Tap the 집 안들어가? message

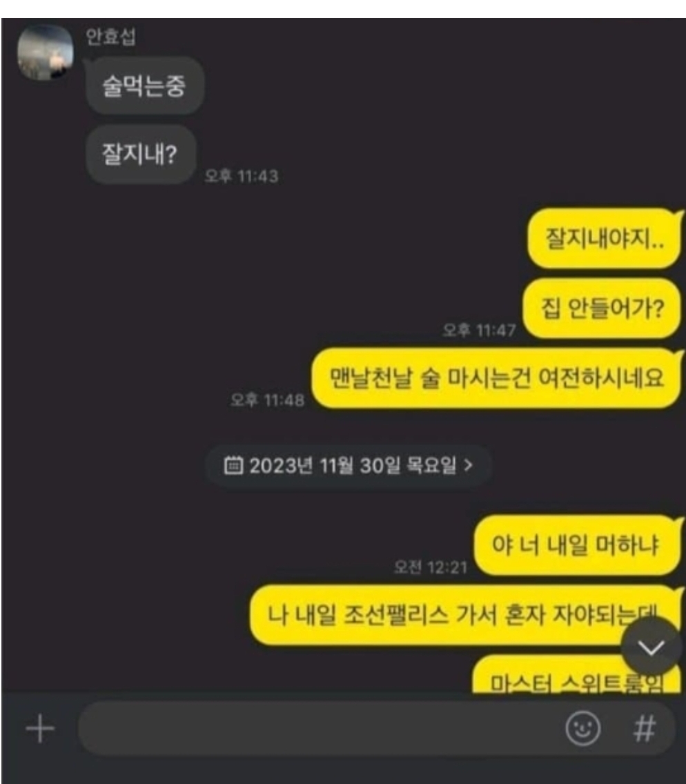coord(602,308)
